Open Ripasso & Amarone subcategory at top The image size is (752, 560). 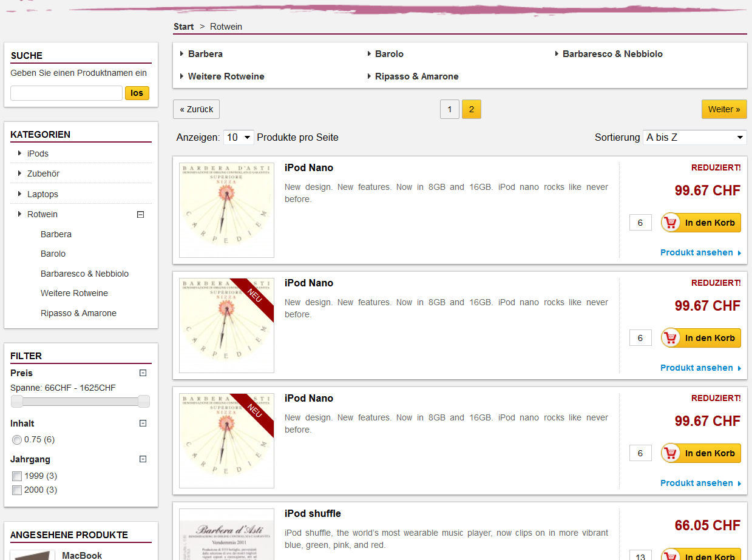tap(416, 76)
